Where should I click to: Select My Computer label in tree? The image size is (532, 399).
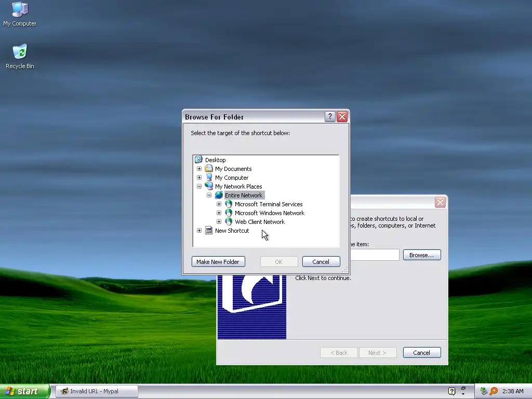coord(231,178)
